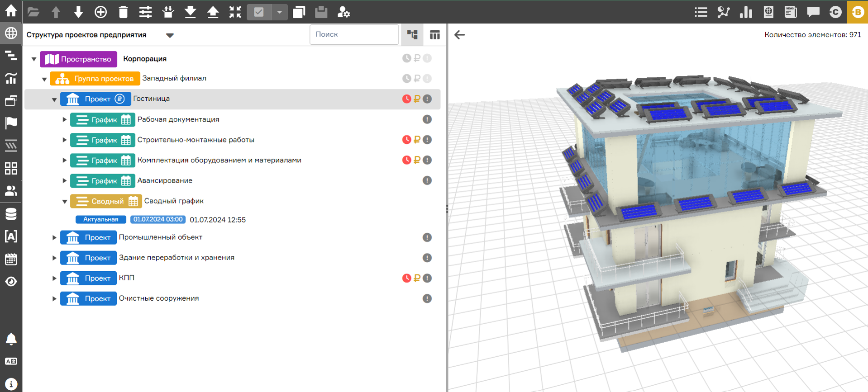Collapse the Сводный график node
Screen dimensions: 868x392
64,201
